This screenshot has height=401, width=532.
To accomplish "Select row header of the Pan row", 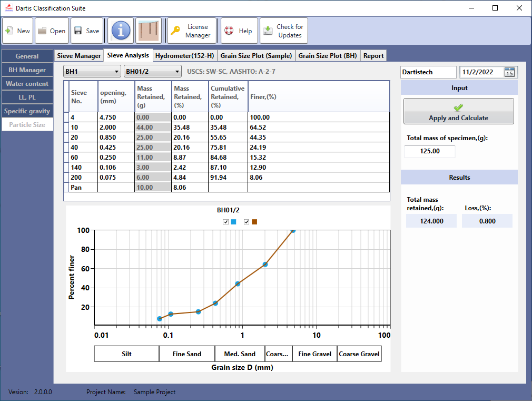I will point(66,188).
